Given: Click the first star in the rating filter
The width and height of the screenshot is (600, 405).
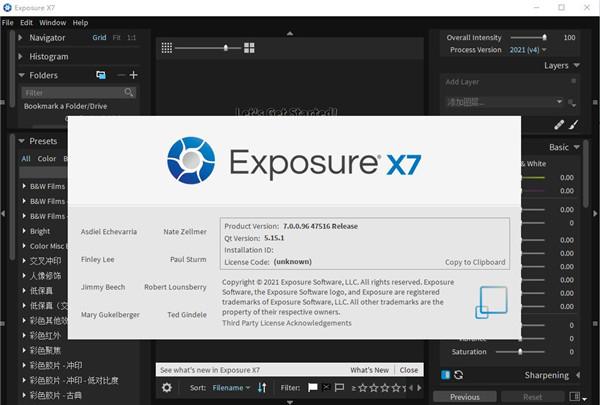Looking at the screenshot, I should (x=363, y=388).
